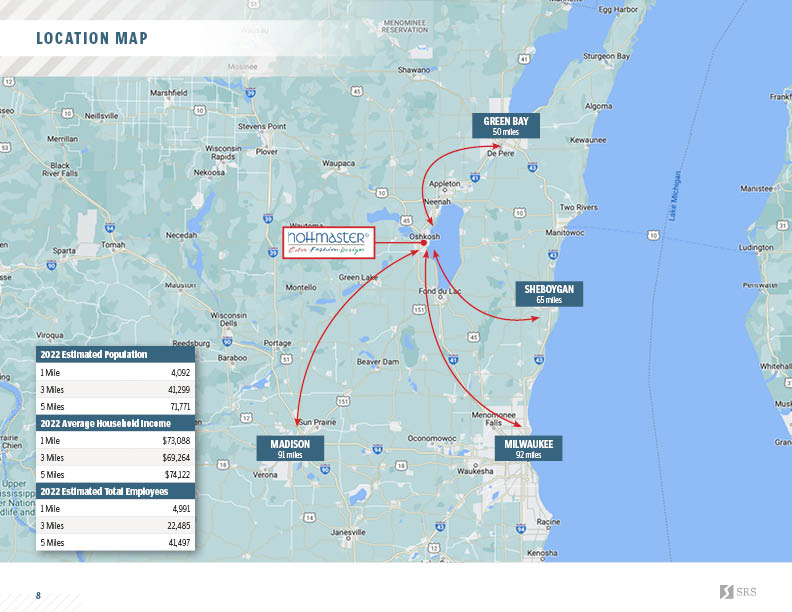
Task: Select the SHEBOYGAN 65 miles label
Action: (549, 294)
